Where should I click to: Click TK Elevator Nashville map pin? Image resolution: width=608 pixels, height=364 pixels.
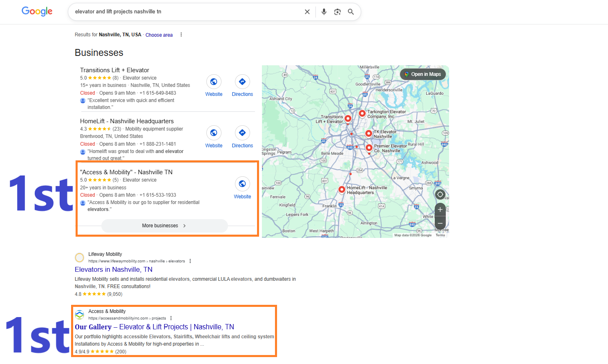pyautogui.click(x=369, y=133)
